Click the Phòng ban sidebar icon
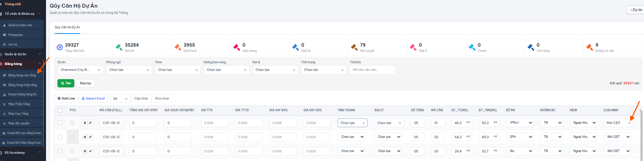 (4, 35)
